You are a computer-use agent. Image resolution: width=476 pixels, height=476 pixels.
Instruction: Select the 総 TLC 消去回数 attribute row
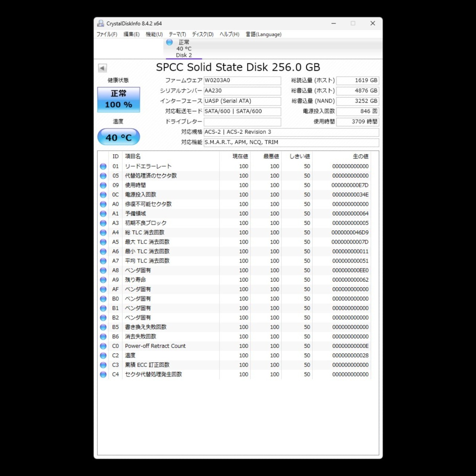[235, 233]
